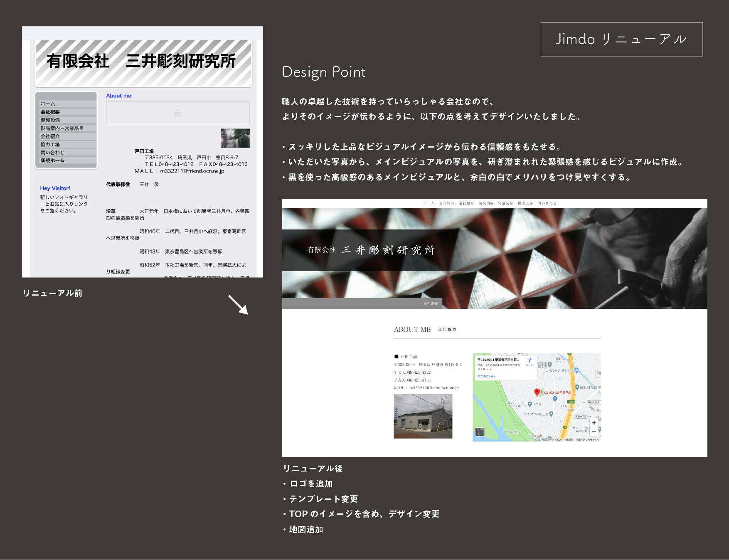Image resolution: width=729 pixels, height=560 pixels.
Task: Click 会社紹介 in the new site top navigation
Action: tap(466, 203)
